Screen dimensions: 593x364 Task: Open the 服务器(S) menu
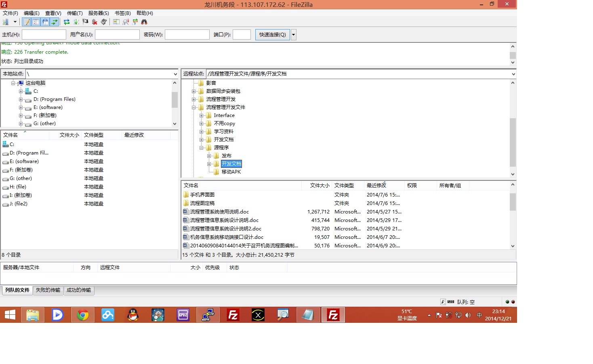99,13
